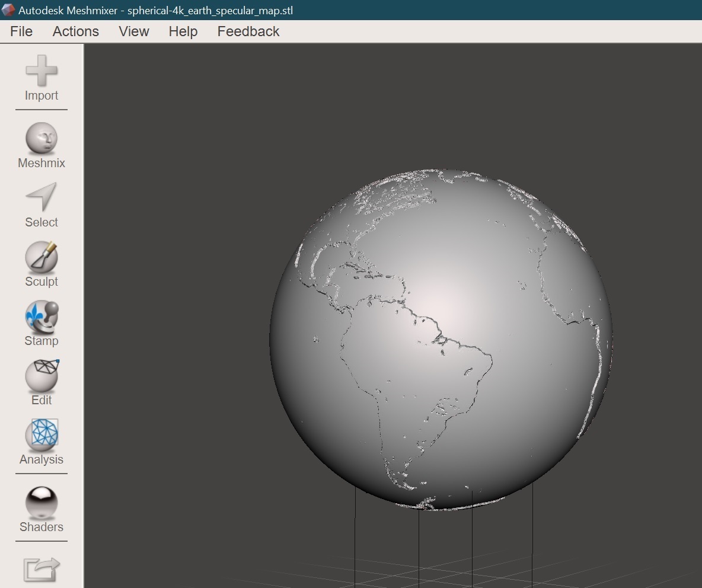This screenshot has height=588, width=702.
Task: Click the Import tool in the sidebar
Action: [x=41, y=71]
